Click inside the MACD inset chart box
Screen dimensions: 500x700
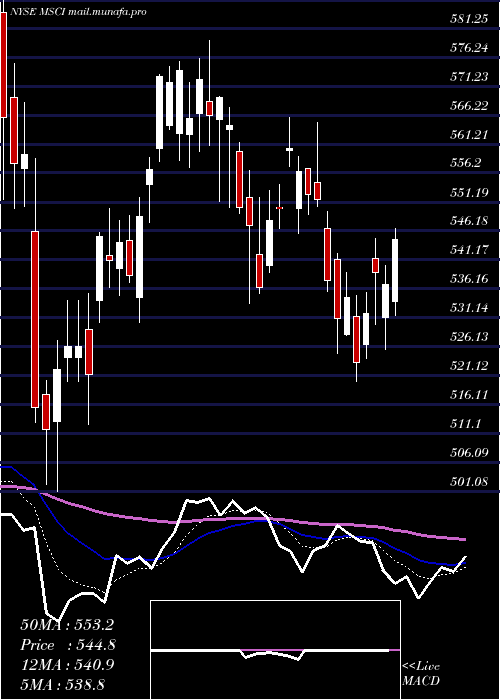coord(275,650)
